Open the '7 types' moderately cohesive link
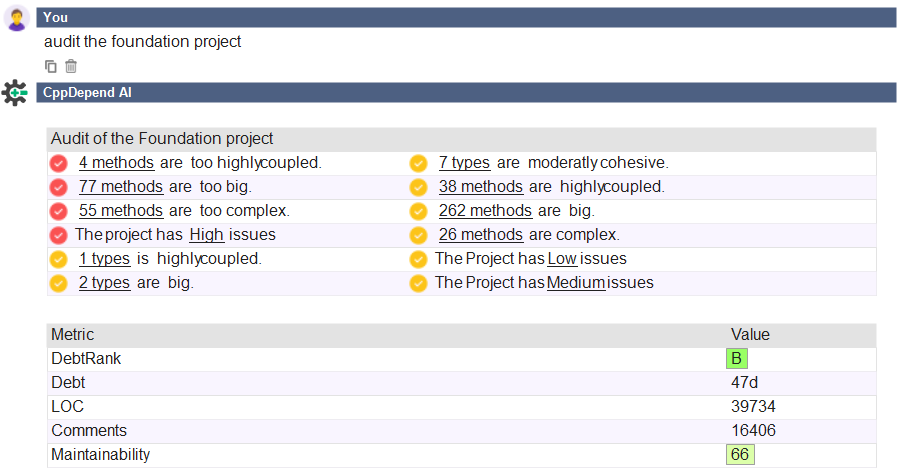This screenshot has height=471, width=904. 465,163
